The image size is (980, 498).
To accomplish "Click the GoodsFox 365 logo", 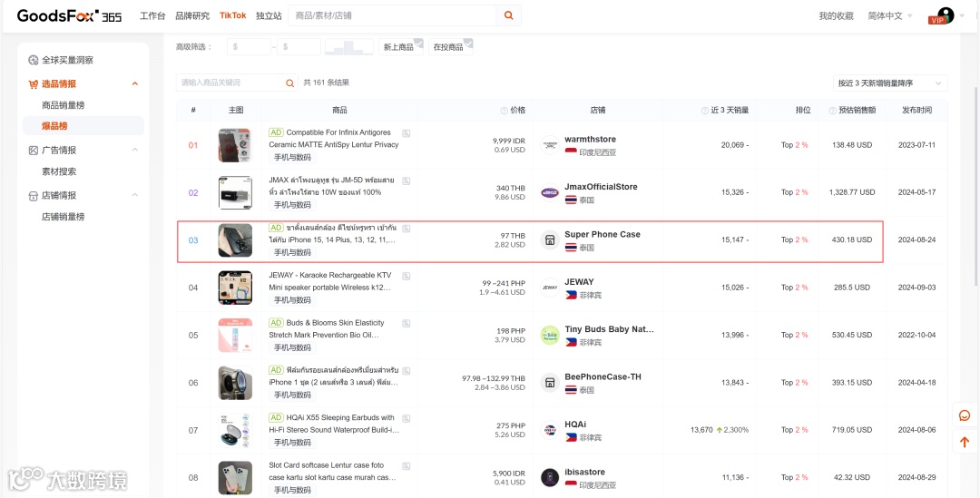I will (69, 15).
